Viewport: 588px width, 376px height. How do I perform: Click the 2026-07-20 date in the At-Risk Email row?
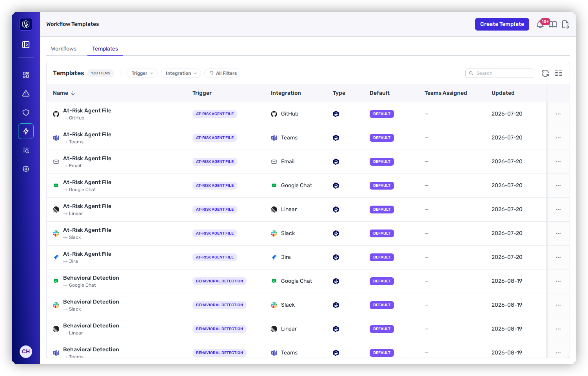507,162
